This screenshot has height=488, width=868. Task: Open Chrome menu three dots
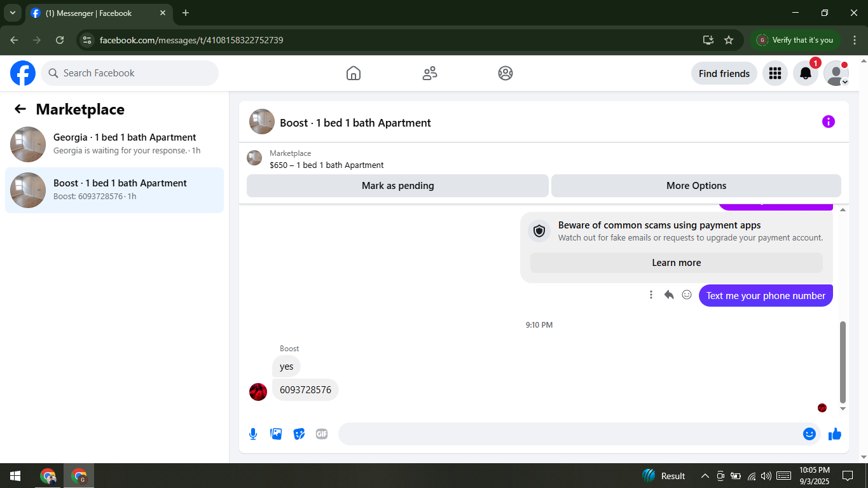pyautogui.click(x=853, y=40)
